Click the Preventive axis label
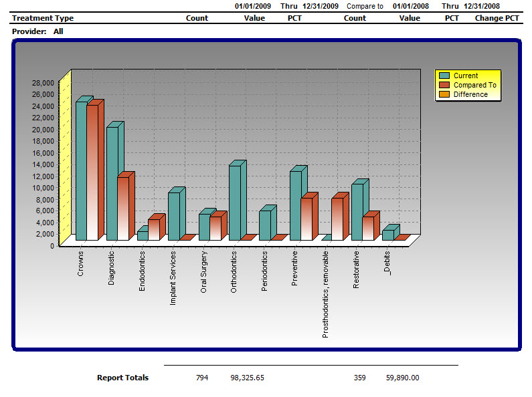 coord(294,268)
